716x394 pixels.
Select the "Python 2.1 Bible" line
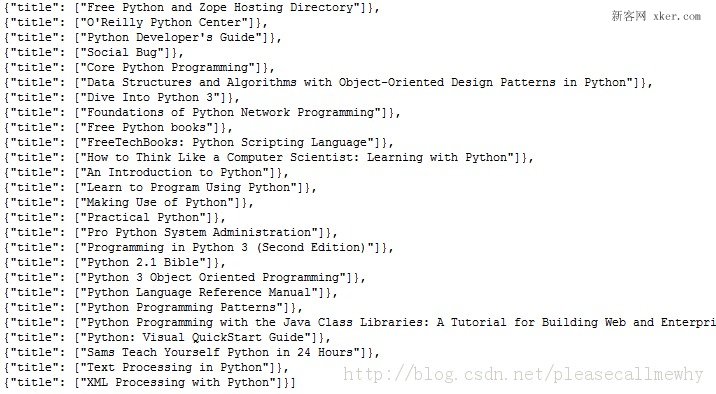(x=115, y=263)
